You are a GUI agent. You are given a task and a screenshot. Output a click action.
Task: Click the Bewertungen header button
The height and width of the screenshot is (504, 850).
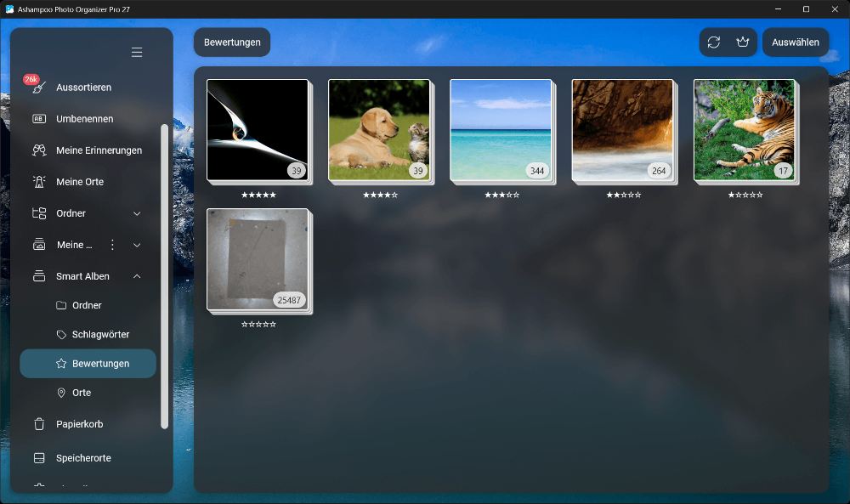(x=232, y=42)
